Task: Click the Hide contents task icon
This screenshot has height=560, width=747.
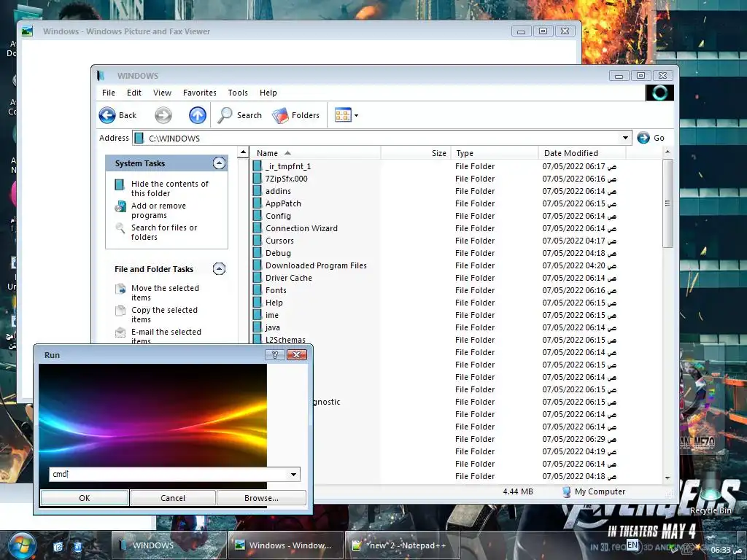Action: click(x=120, y=184)
